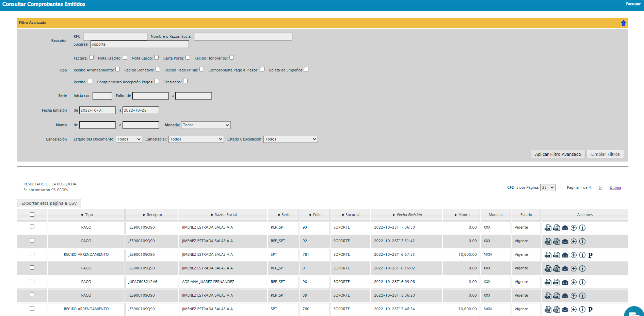Enable the Nota Cargo checkbox
644x316 pixels.
tap(156, 57)
